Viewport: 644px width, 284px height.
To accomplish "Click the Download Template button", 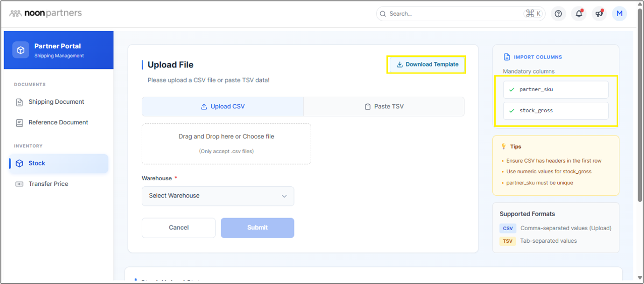I will click(x=427, y=64).
